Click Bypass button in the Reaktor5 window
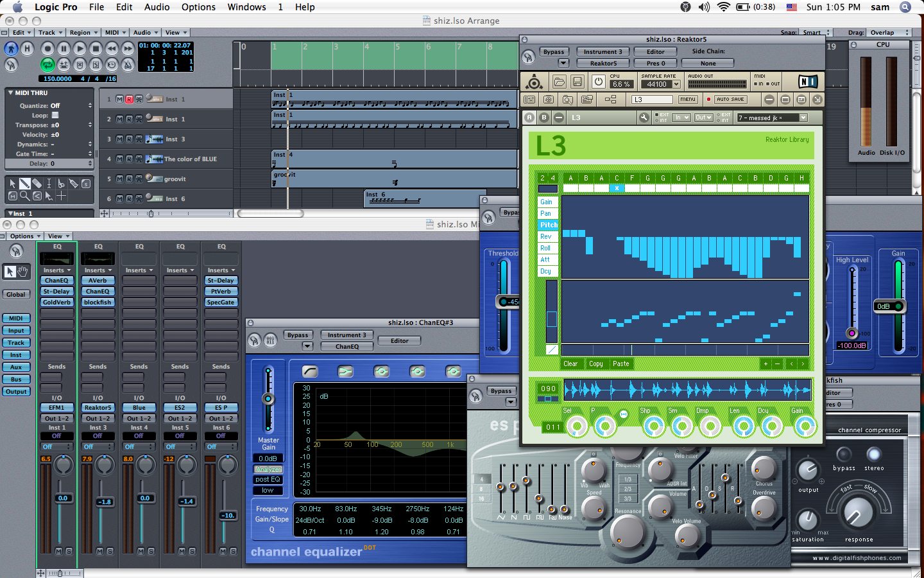This screenshot has width=924, height=578. click(553, 52)
